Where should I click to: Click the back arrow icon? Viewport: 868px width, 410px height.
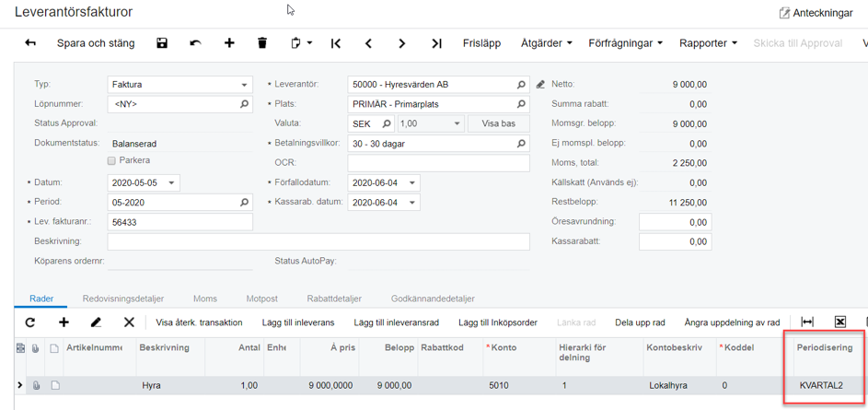[x=30, y=43]
